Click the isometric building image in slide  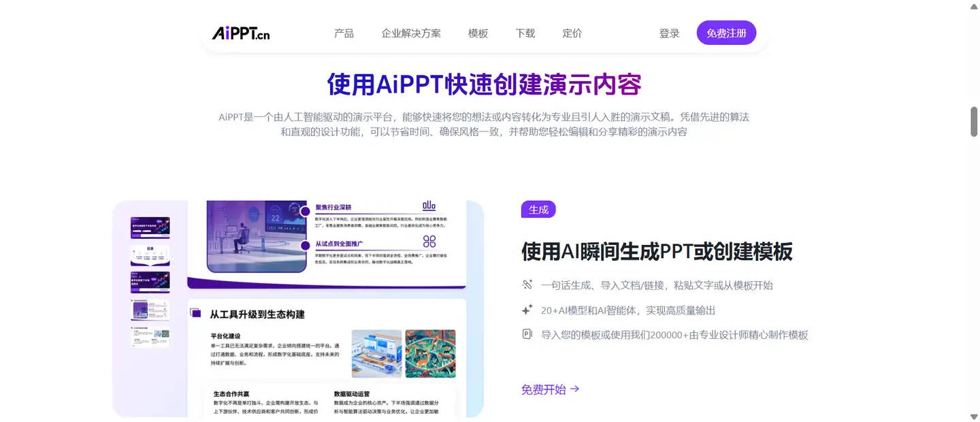click(x=376, y=353)
